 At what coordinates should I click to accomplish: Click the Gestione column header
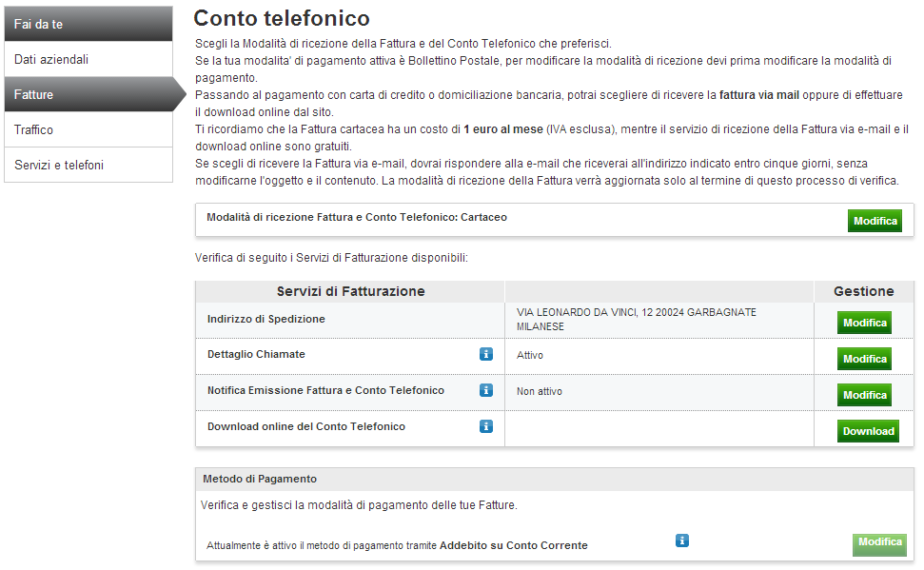click(x=864, y=291)
